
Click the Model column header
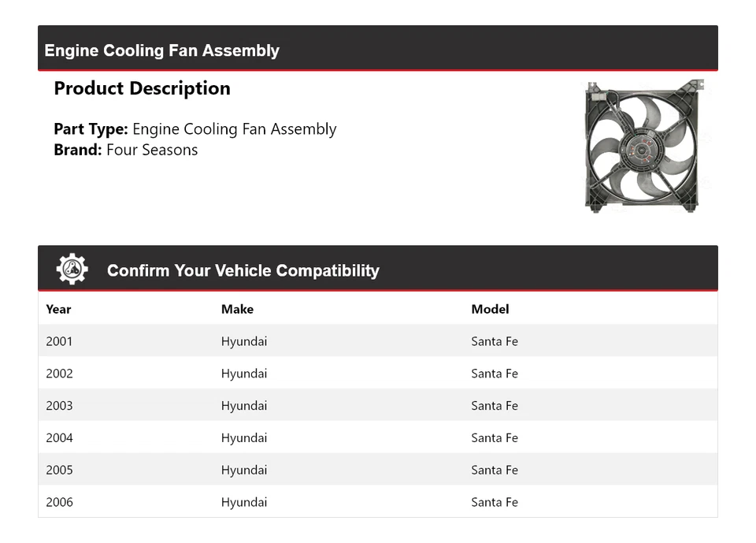point(490,309)
